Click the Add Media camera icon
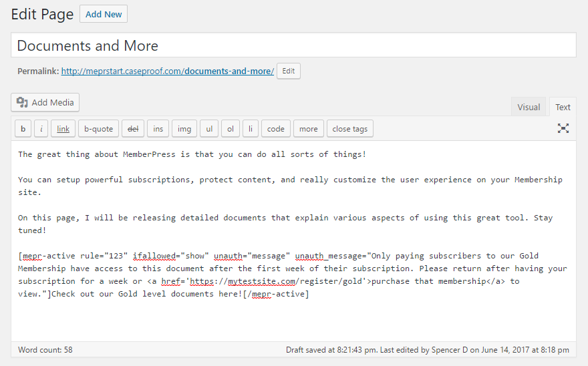588x366 pixels. tap(22, 102)
